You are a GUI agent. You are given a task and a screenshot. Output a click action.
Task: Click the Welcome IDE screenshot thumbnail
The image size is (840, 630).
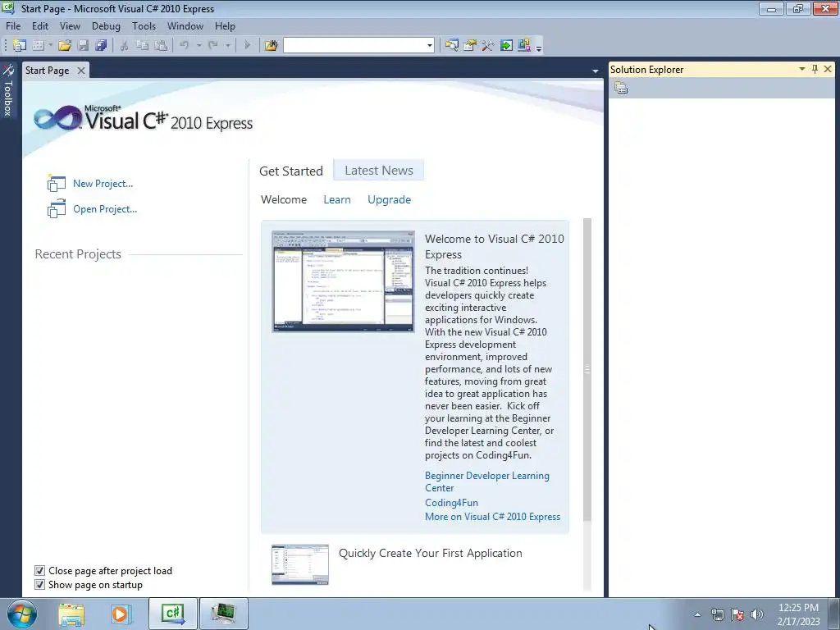pyautogui.click(x=344, y=281)
